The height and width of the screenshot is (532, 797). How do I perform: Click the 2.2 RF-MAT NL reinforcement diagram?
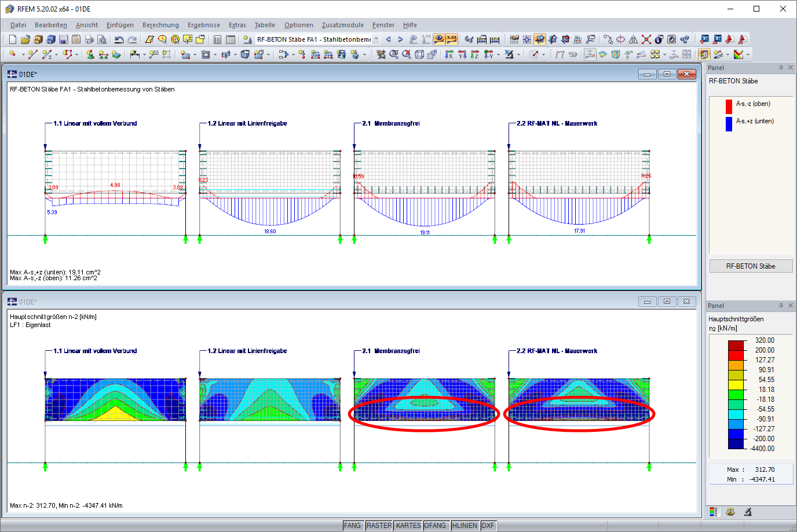pyautogui.click(x=579, y=188)
